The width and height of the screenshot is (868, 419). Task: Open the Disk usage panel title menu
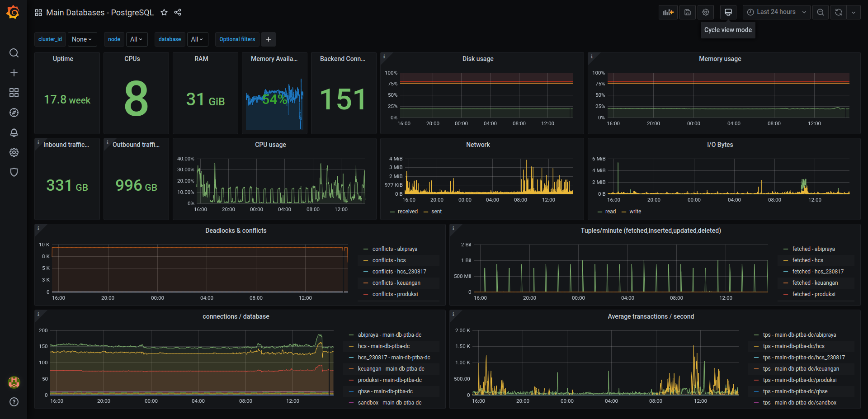point(478,59)
